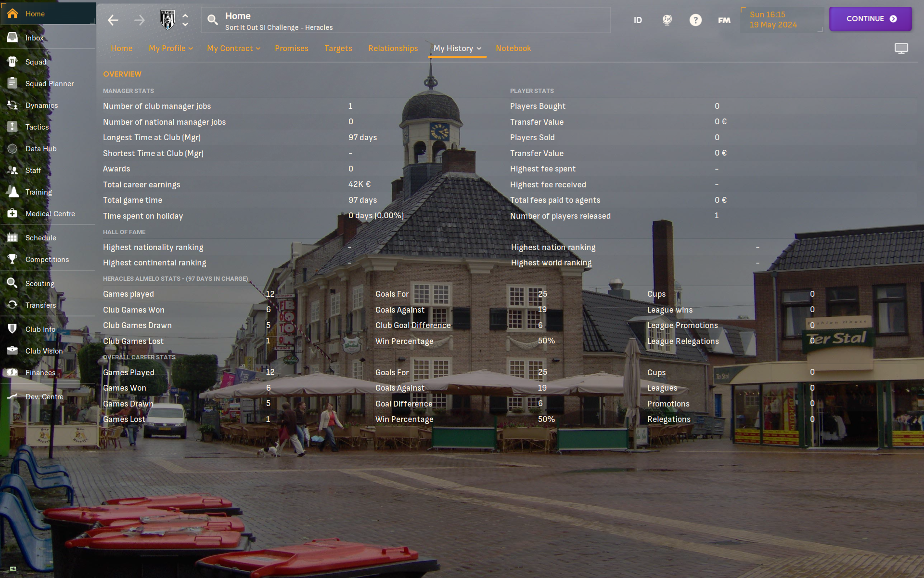This screenshot has height=578, width=924.
Task: Go back with the left arrow
Action: click(x=113, y=20)
